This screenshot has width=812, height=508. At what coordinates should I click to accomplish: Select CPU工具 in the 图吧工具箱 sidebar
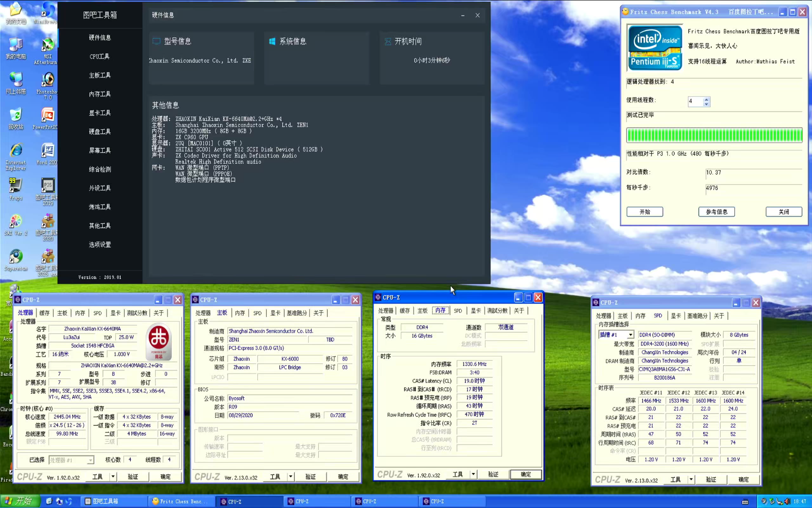click(100, 56)
